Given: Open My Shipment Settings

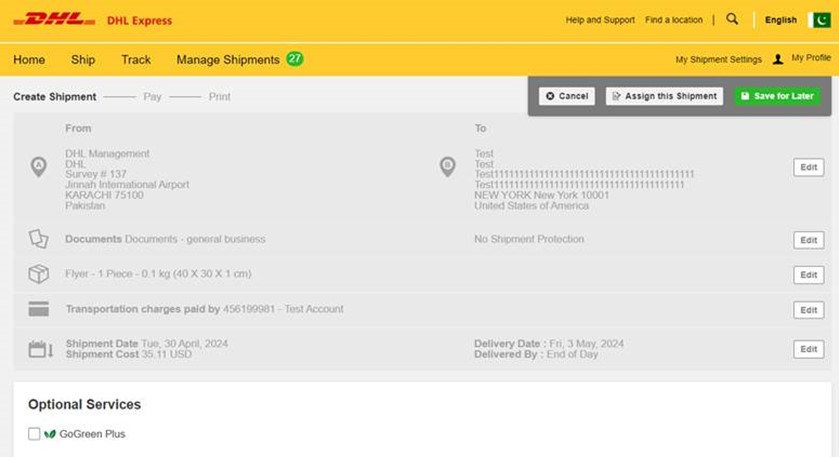Looking at the screenshot, I should pyautogui.click(x=719, y=59).
